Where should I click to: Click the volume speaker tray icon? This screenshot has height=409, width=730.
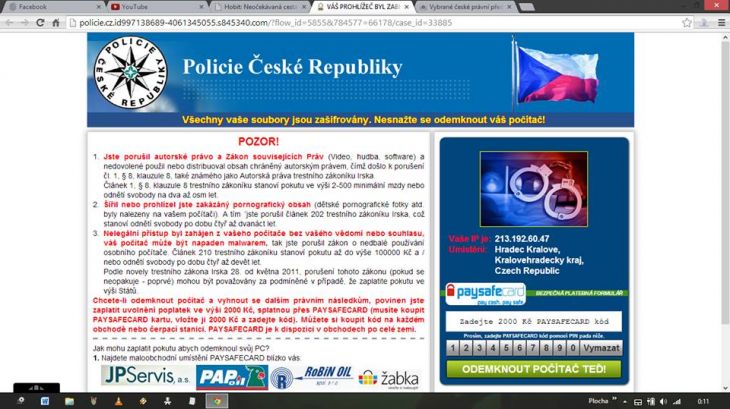[663, 402]
